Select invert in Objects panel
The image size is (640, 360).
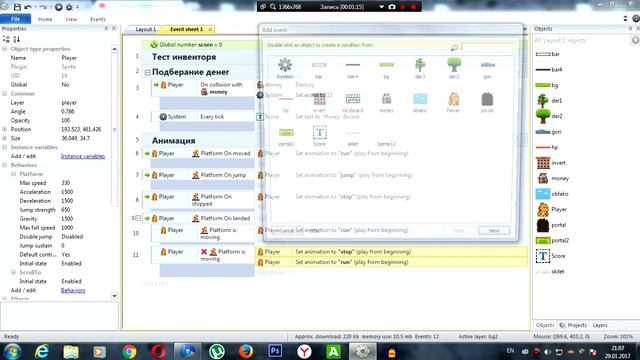(551, 163)
